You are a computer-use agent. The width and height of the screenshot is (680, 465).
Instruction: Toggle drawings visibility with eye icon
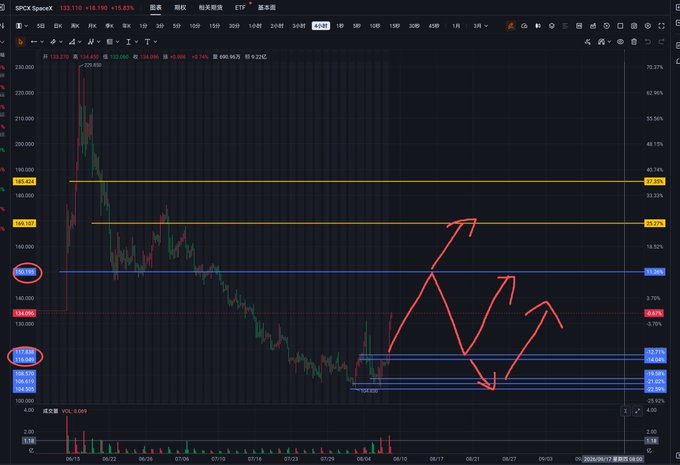click(620, 42)
